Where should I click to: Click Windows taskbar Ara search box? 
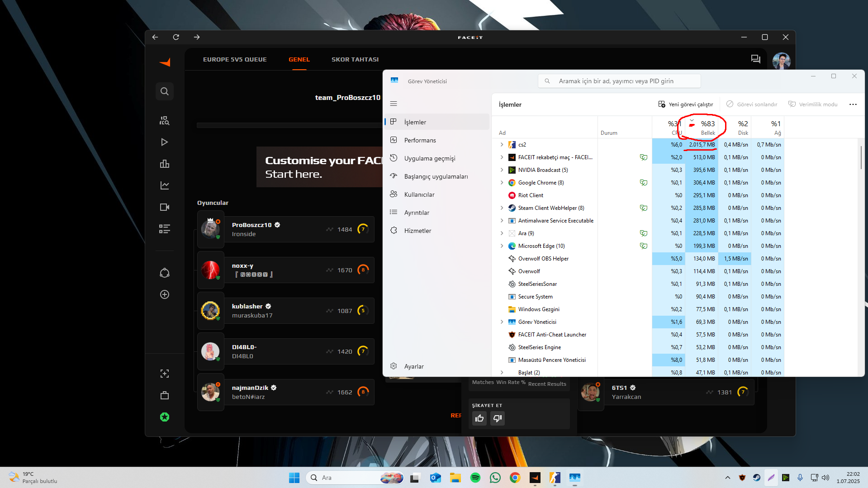(x=355, y=478)
